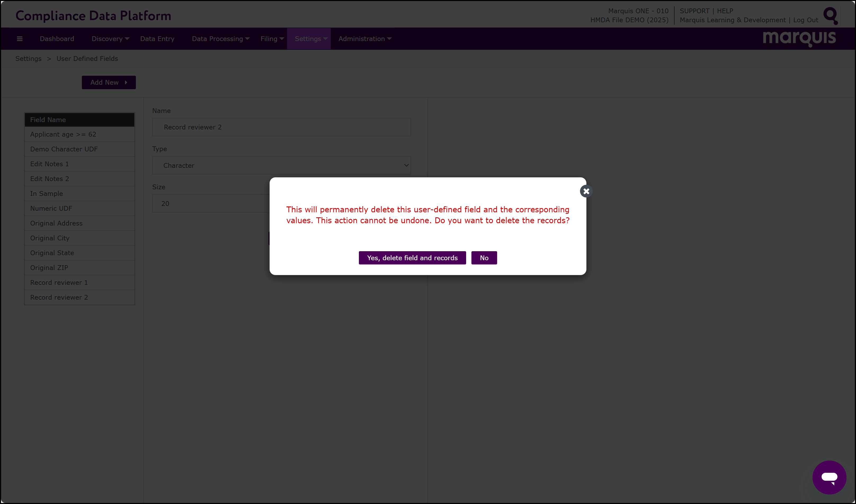856x504 pixels.
Task: Click the Compliance Data Platform title
Action: pos(93,16)
